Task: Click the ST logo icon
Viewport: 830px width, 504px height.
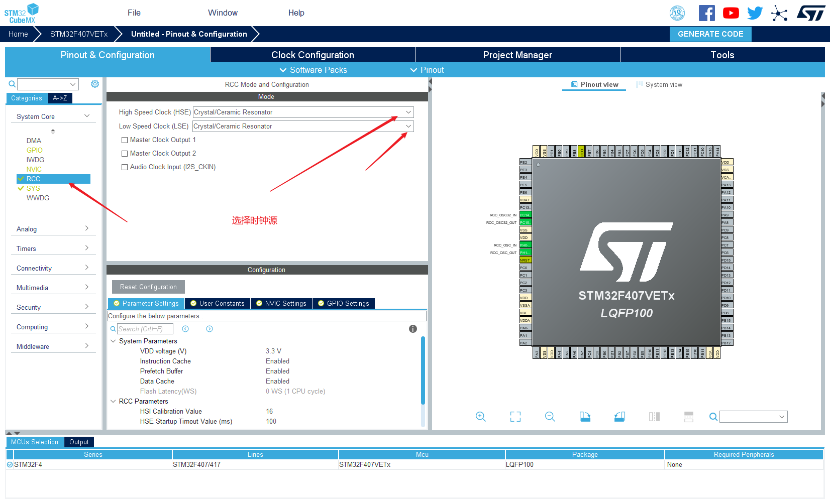Action: click(810, 13)
